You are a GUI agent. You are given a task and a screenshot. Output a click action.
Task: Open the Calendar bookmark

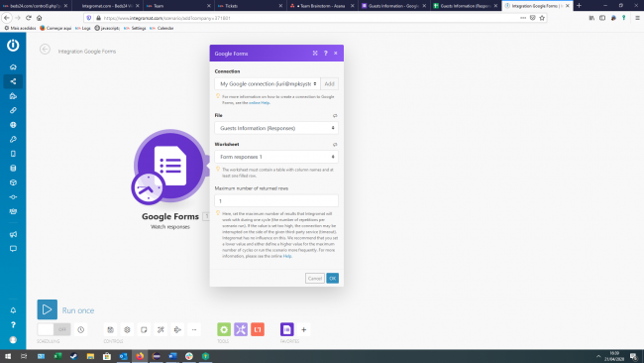161,28
